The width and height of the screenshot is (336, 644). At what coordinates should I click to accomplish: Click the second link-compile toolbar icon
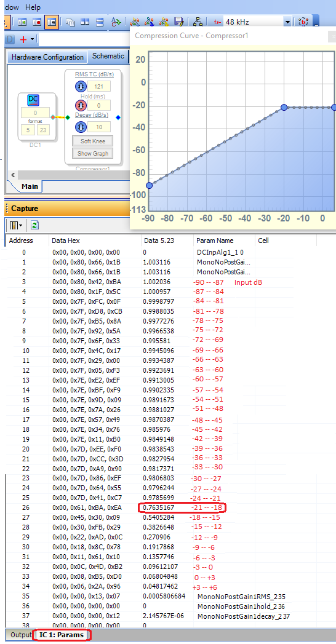(150, 22)
